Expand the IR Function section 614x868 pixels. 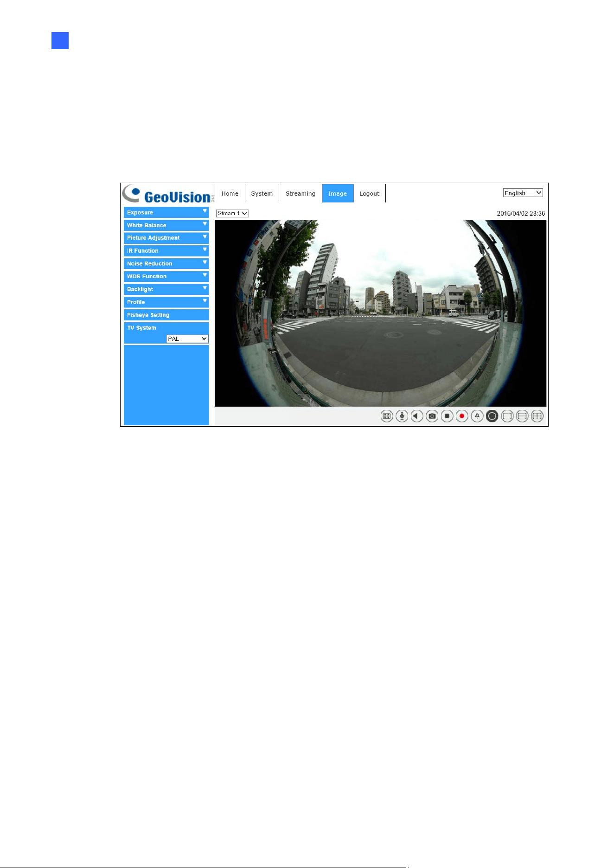[x=166, y=251]
